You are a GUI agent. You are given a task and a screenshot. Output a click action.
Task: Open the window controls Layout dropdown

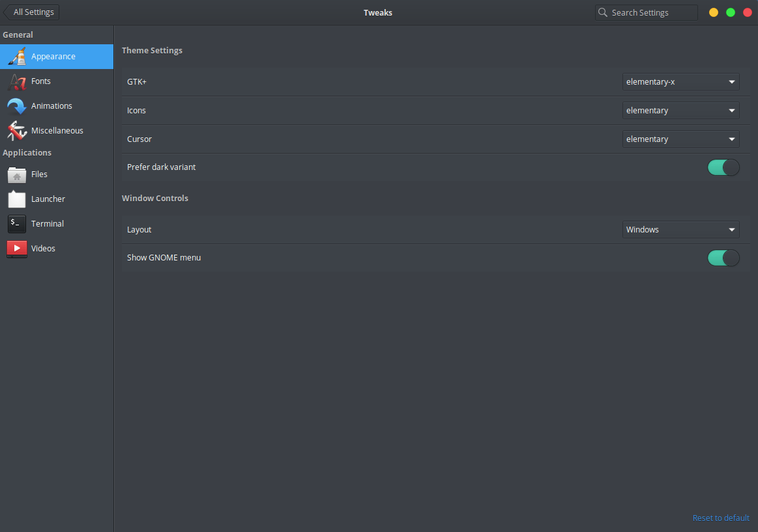pyautogui.click(x=680, y=230)
